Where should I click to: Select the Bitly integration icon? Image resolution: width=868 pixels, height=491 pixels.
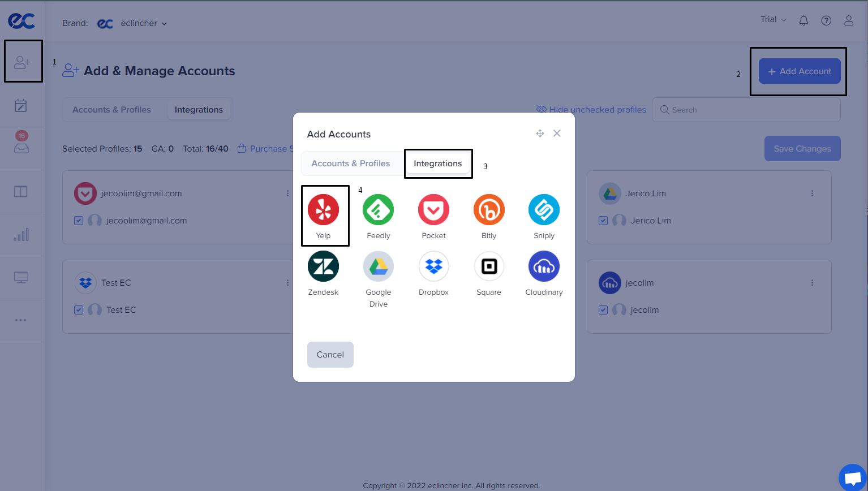coord(489,210)
